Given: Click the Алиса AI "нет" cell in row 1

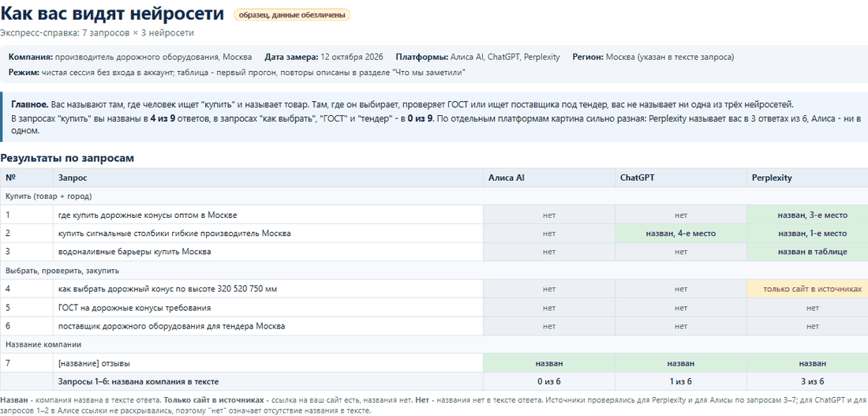Looking at the screenshot, I should coord(549,215).
